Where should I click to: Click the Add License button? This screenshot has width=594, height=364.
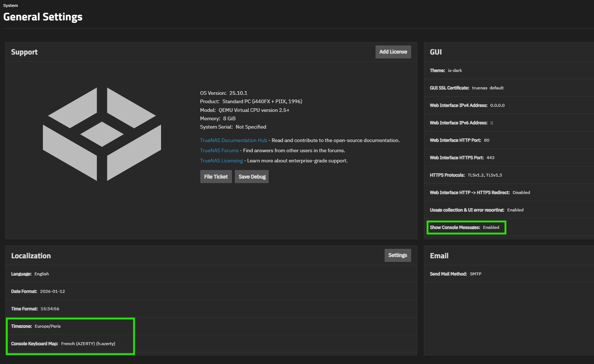[x=393, y=52]
